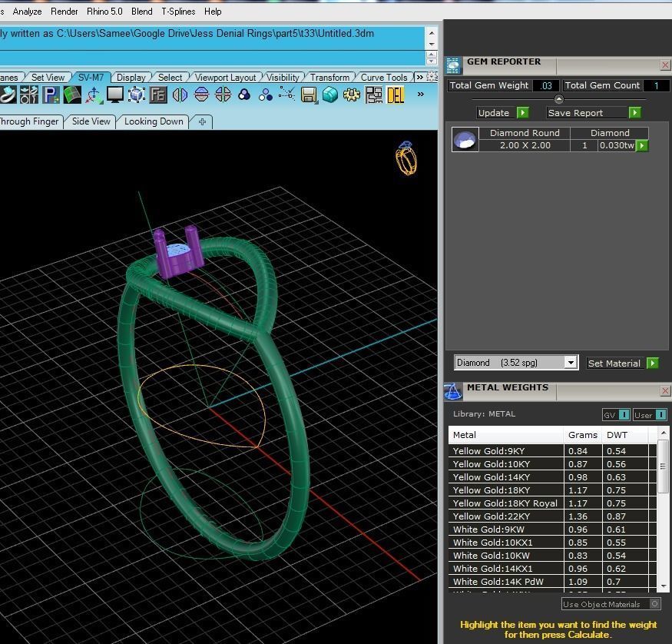Click the three dark circles boolean icon
672x644 pixels.
[x=244, y=95]
